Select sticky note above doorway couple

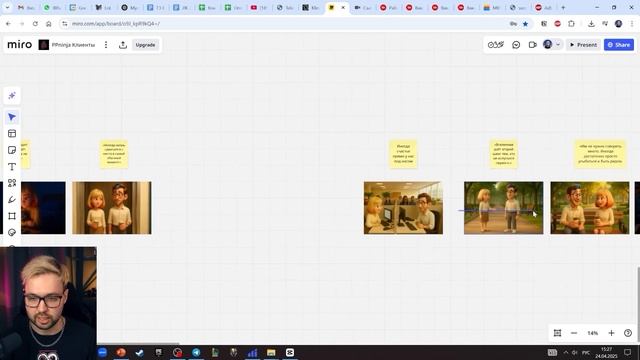pyautogui.click(x=114, y=154)
